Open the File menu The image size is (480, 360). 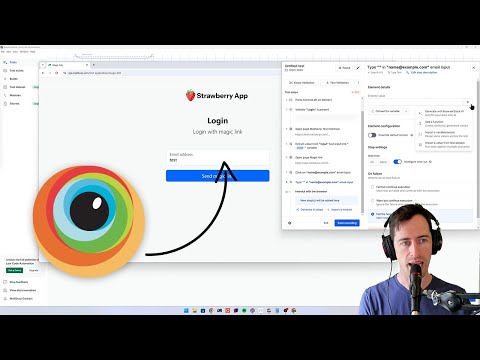click(x=3, y=52)
